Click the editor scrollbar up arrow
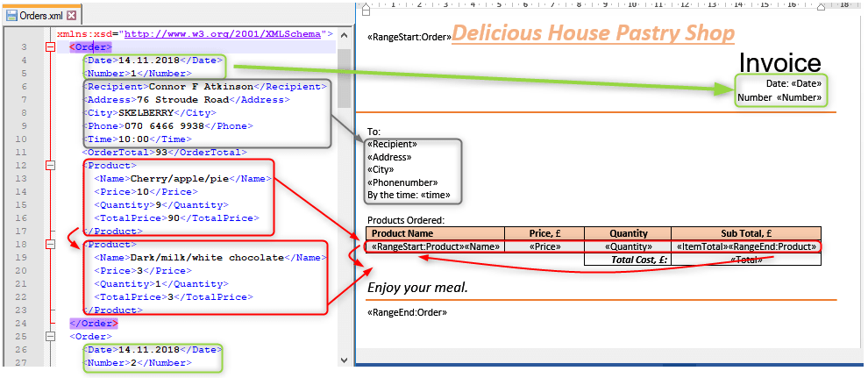 pos(344,36)
